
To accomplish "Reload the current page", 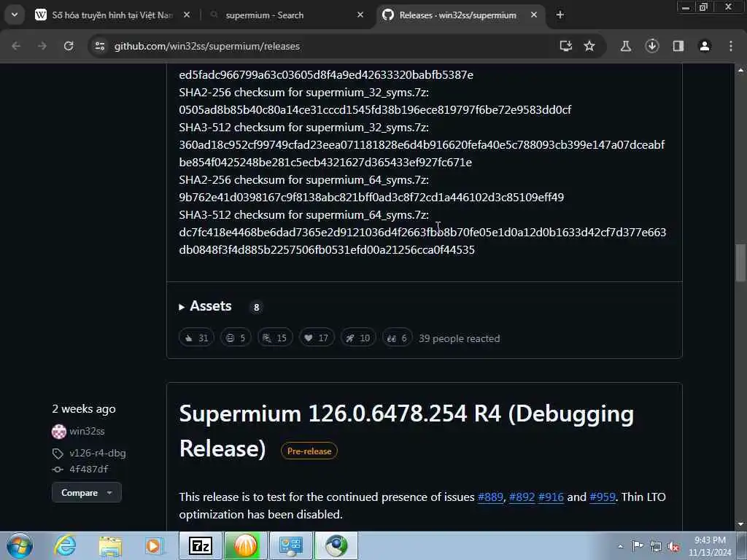I will pos(69,46).
